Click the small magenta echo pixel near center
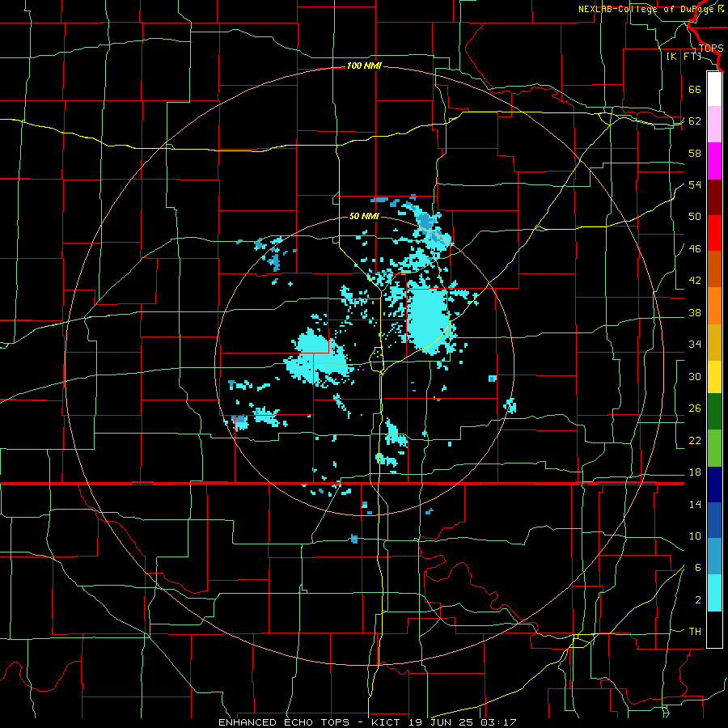Screen dimensions: 728x728 (x=359, y=367)
